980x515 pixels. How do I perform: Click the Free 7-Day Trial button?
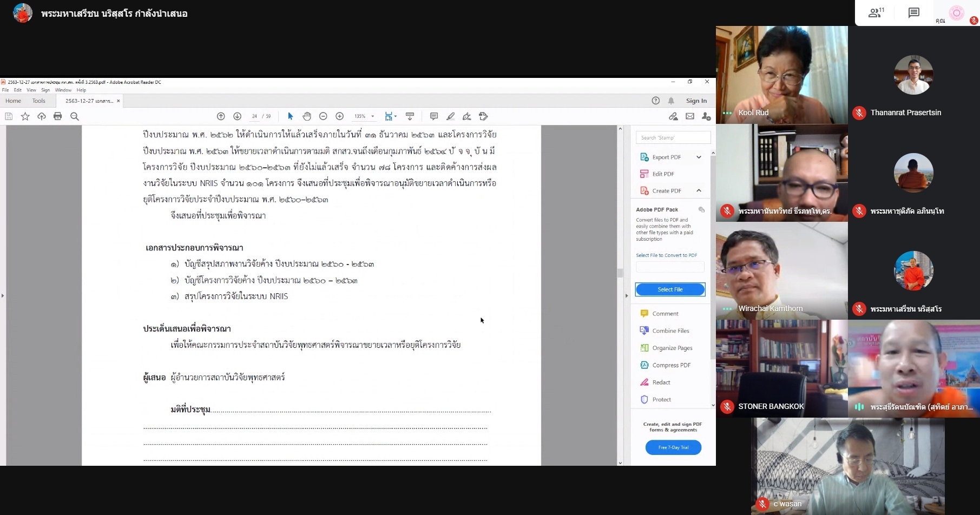point(673,447)
